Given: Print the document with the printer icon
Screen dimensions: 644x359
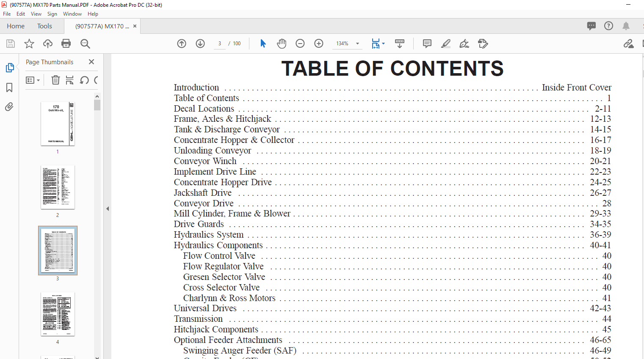Looking at the screenshot, I should [x=66, y=44].
